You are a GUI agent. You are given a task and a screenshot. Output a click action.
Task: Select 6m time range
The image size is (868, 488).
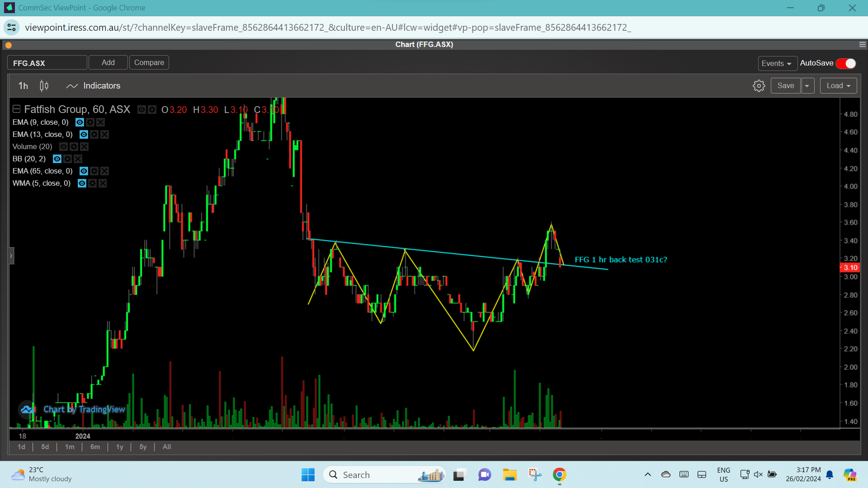point(95,447)
